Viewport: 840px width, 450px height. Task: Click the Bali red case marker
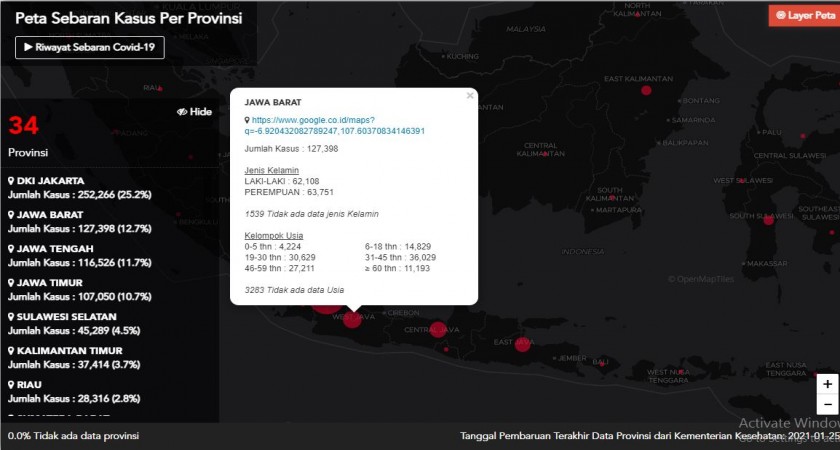[x=602, y=364]
